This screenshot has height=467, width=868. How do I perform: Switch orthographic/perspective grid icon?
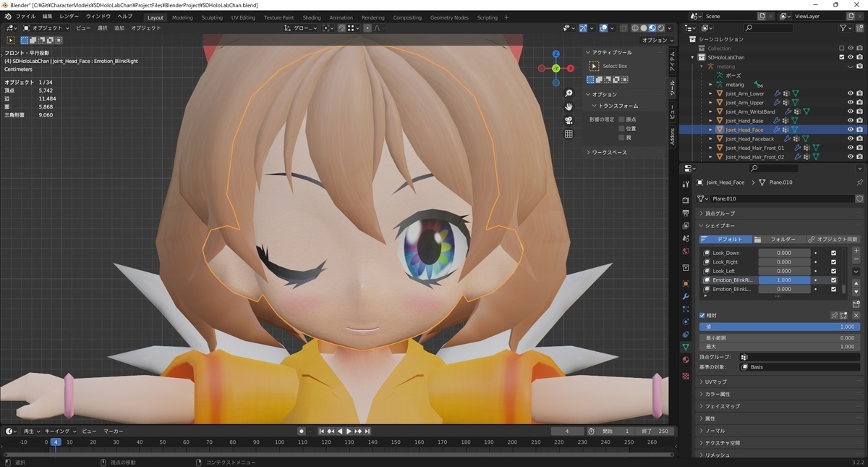tap(569, 134)
